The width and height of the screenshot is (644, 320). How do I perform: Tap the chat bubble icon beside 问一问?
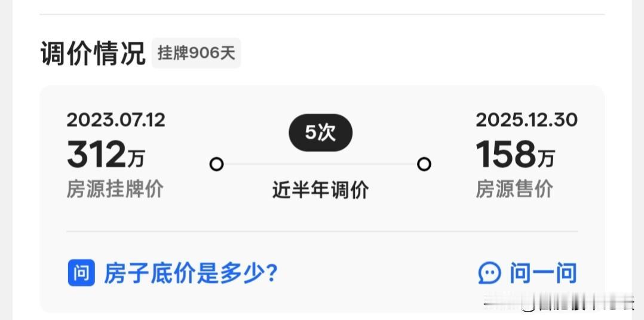coord(490,273)
